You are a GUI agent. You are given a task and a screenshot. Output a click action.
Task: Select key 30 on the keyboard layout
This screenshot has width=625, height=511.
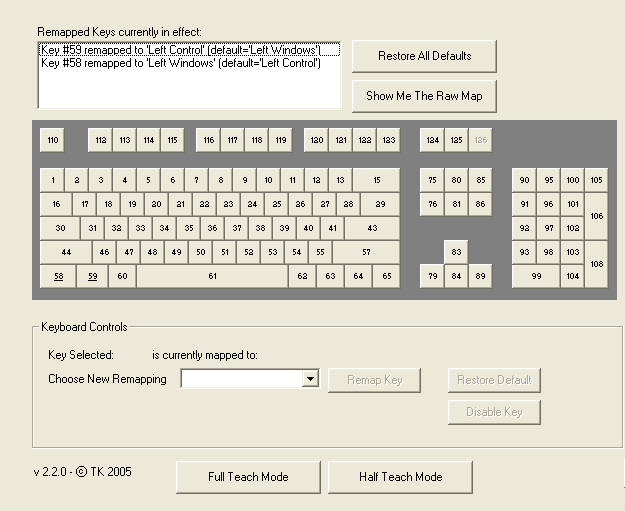(x=60, y=228)
